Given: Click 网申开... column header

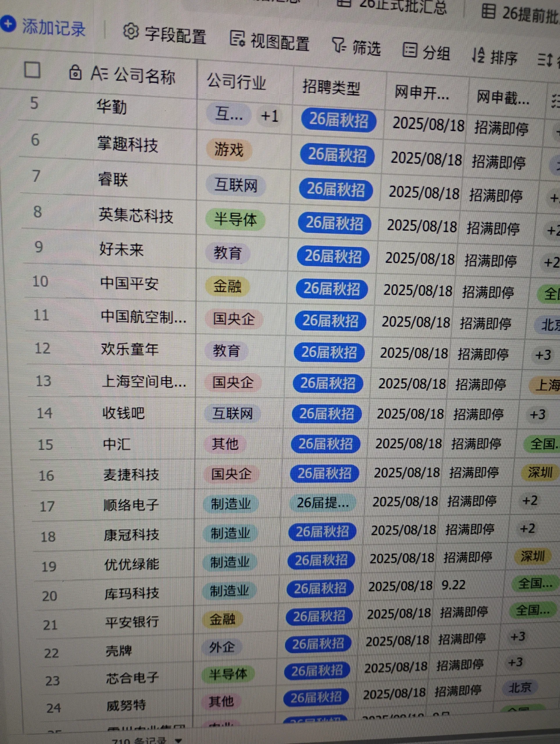Looking at the screenshot, I should pyautogui.click(x=422, y=93).
